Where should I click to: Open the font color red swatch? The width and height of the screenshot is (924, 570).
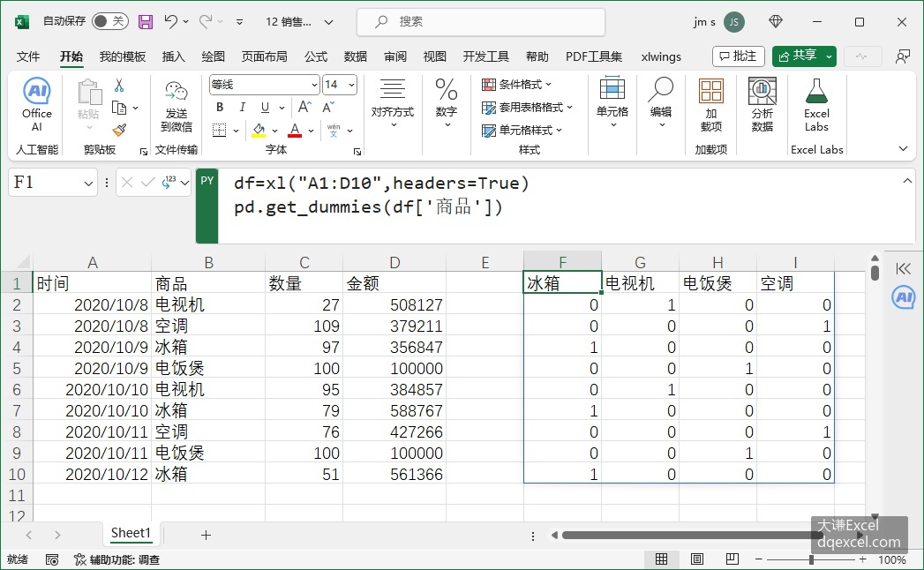[296, 131]
